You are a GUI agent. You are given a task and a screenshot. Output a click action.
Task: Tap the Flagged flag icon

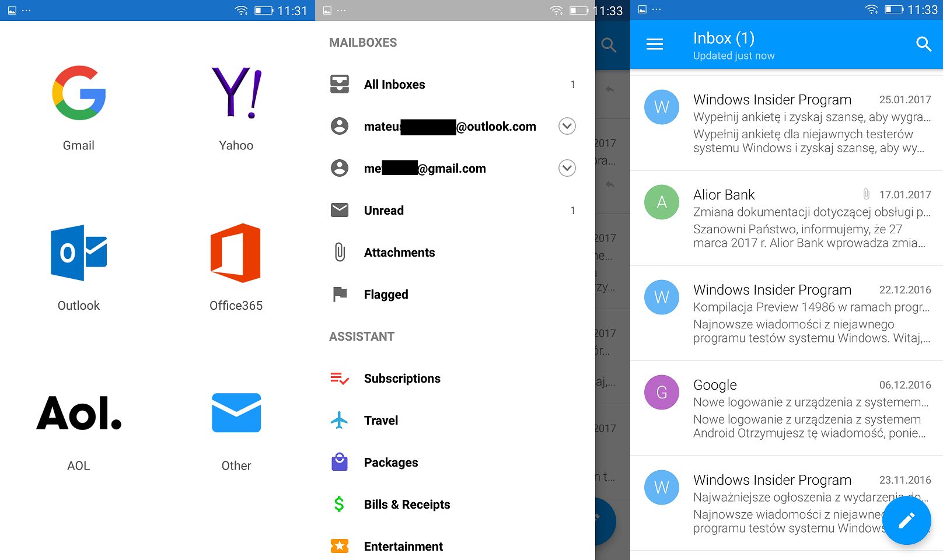(x=340, y=294)
